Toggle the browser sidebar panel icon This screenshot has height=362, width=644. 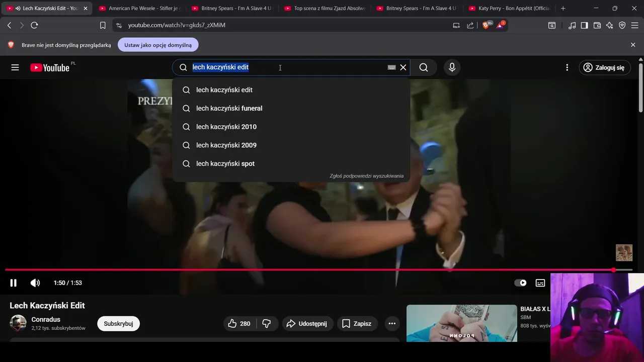[x=584, y=25]
